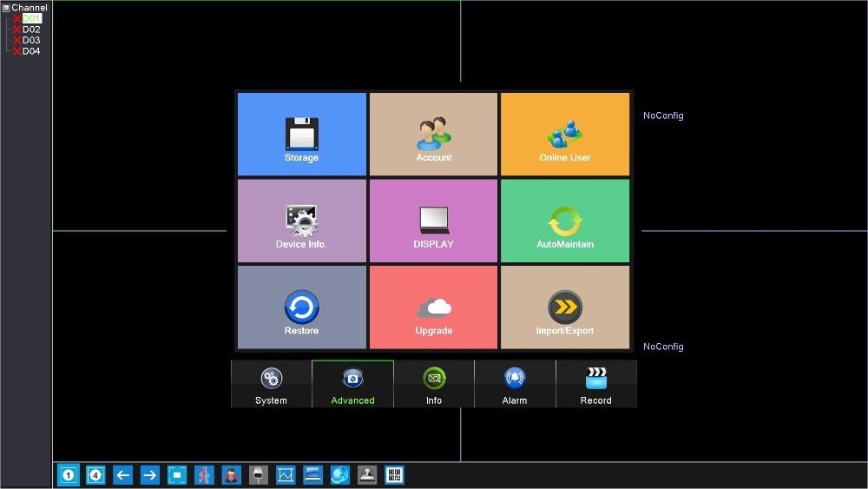Select channel D02 in the tree
The height and width of the screenshot is (489, 868).
point(31,30)
